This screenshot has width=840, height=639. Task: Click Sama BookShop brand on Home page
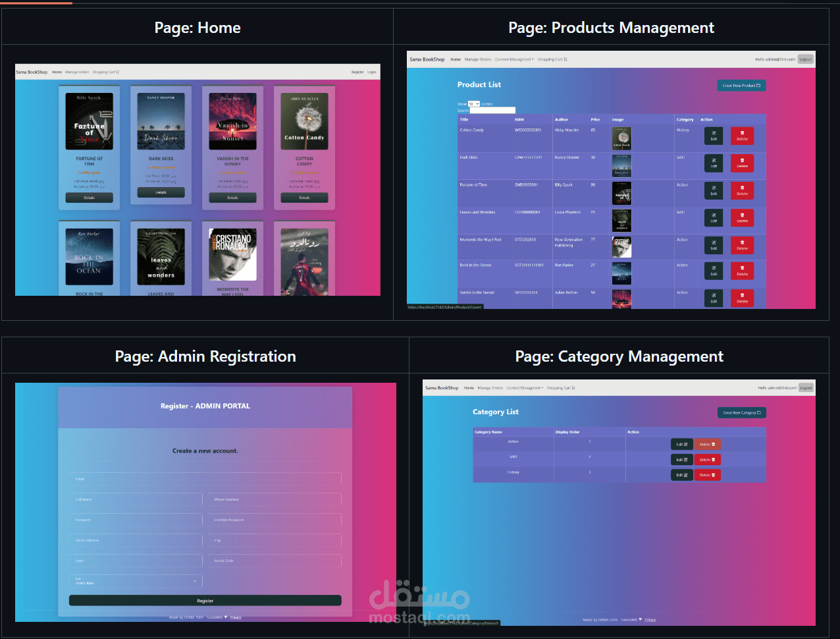click(x=32, y=72)
